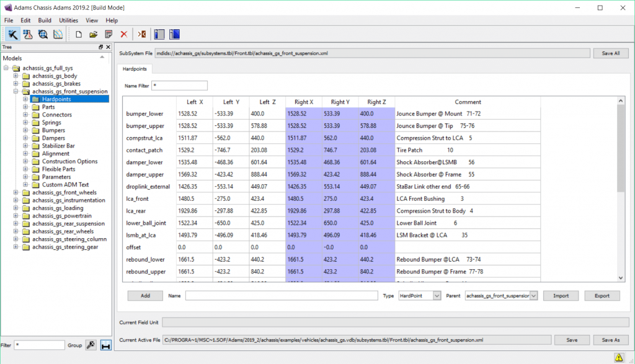Click the Import button
This screenshot has width=635, height=364.
click(x=561, y=296)
